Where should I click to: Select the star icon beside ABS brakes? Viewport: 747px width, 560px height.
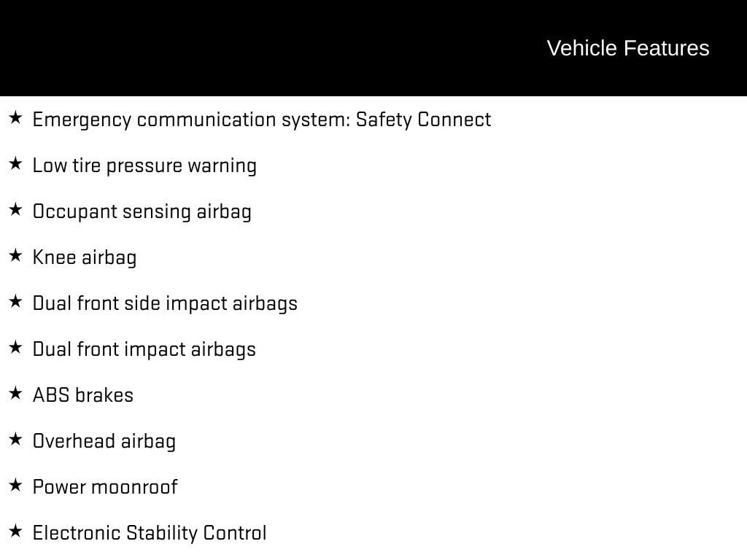point(16,393)
